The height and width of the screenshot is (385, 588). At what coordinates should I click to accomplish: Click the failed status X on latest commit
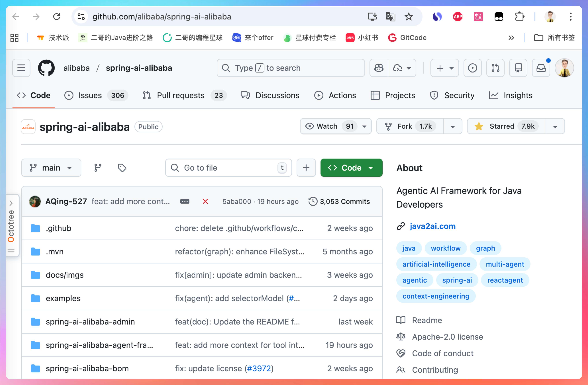tap(205, 201)
